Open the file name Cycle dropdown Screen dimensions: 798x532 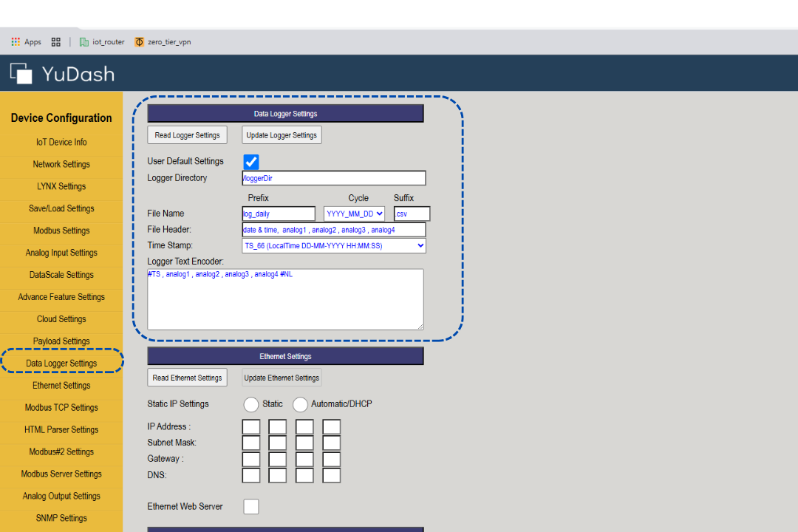(354, 214)
